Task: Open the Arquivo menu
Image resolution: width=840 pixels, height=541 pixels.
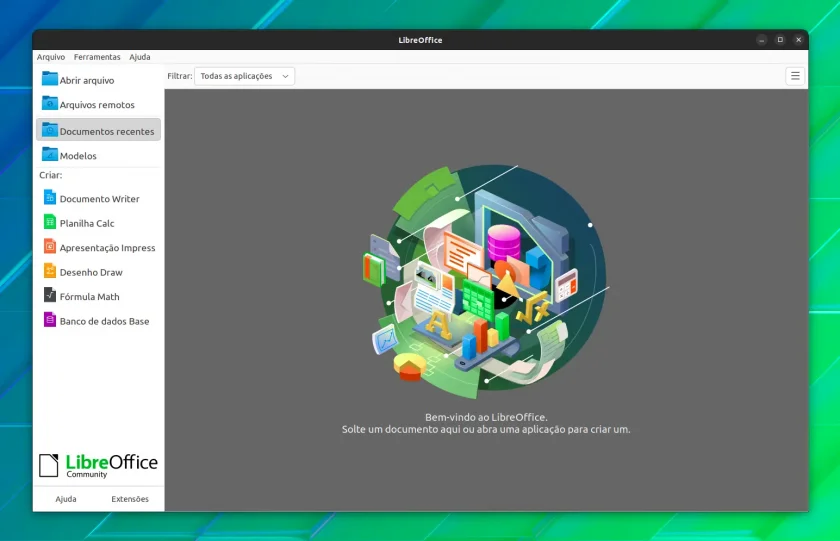Action: point(51,57)
